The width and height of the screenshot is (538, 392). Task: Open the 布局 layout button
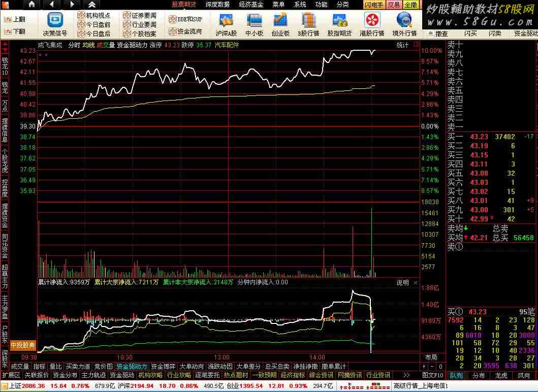click(x=431, y=357)
